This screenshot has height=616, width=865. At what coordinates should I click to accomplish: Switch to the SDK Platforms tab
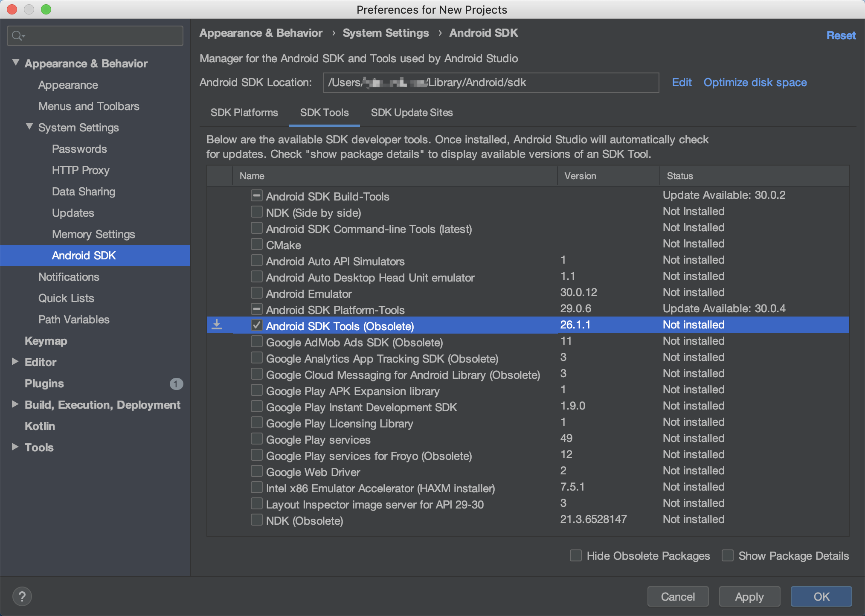(244, 113)
